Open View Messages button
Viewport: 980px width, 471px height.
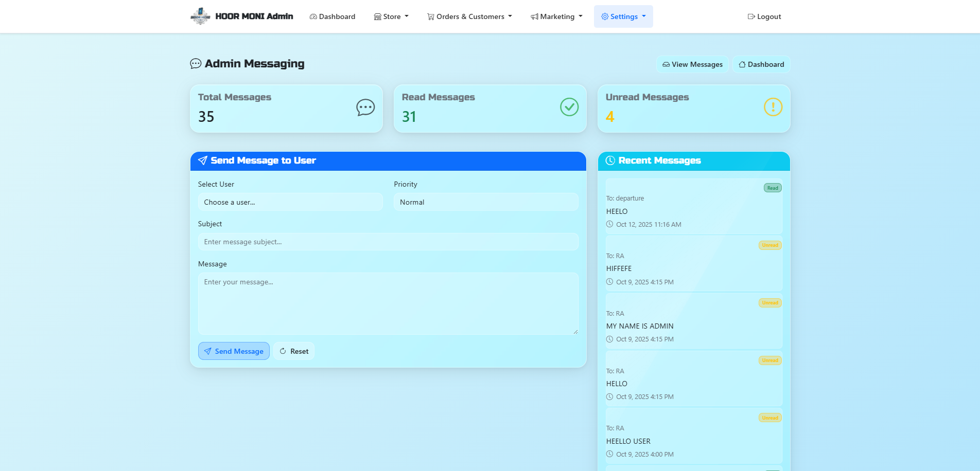692,64
